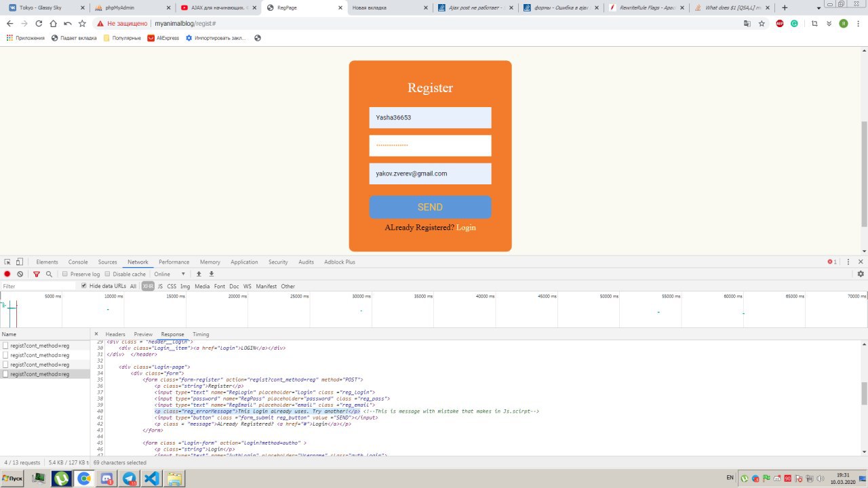Image resolution: width=868 pixels, height=488 pixels.
Task: Click the red error count badge in DevTools
Action: click(832, 262)
